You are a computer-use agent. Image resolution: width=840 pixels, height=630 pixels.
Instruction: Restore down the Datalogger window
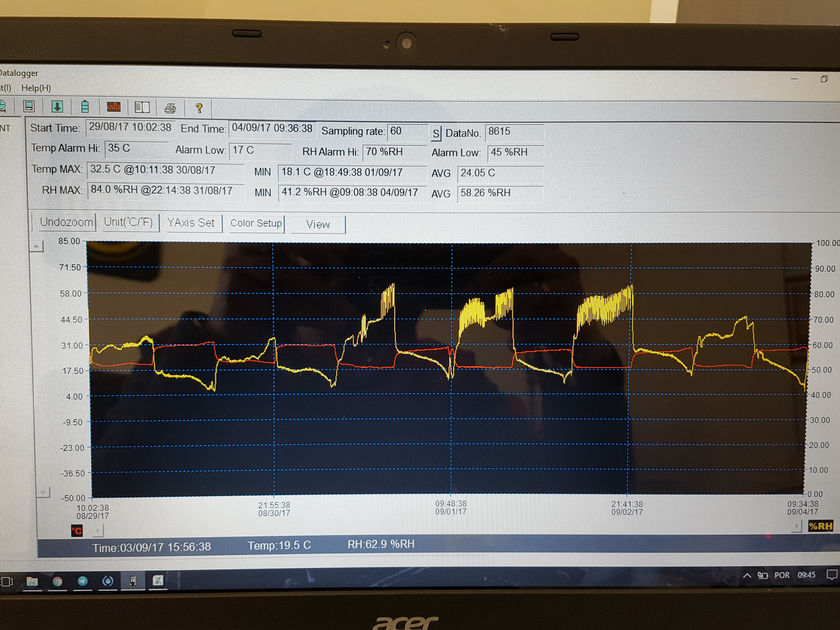[824, 79]
